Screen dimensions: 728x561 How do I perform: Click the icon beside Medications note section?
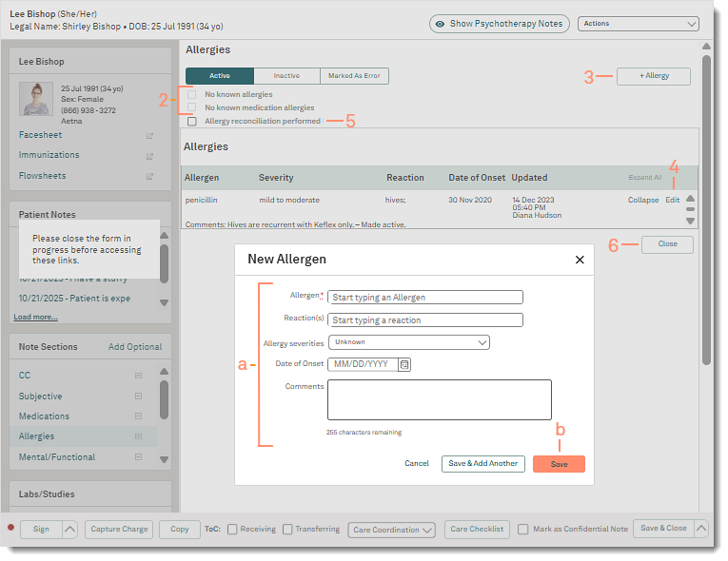(x=138, y=416)
